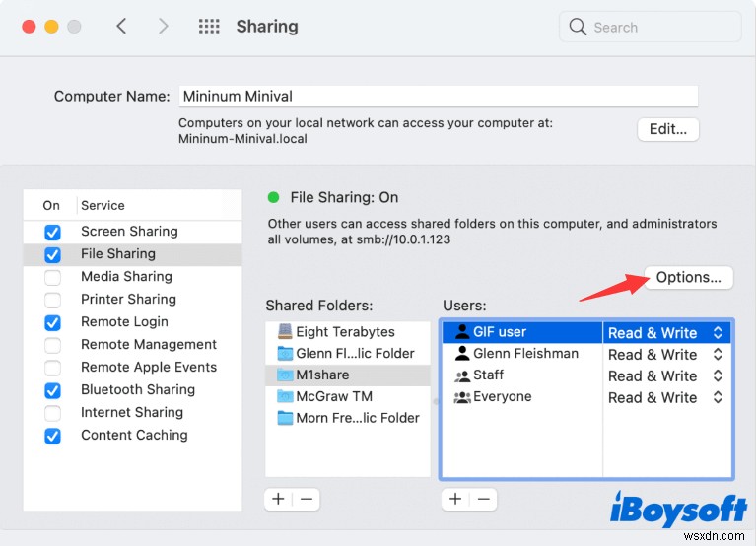Click the forward navigation arrow

click(164, 27)
